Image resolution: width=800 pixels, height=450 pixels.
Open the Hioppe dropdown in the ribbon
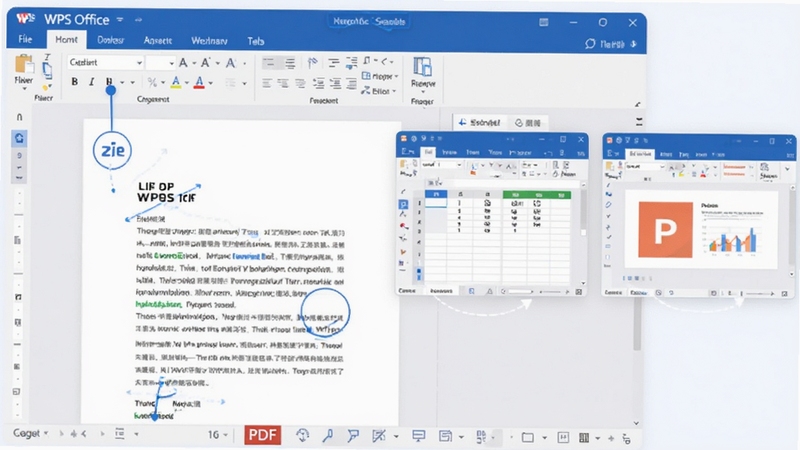tap(380, 76)
